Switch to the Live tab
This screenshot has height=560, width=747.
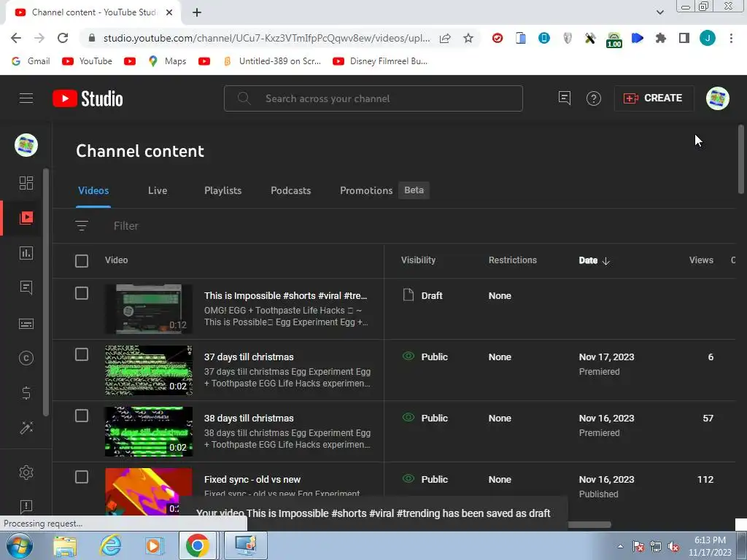pyautogui.click(x=158, y=190)
